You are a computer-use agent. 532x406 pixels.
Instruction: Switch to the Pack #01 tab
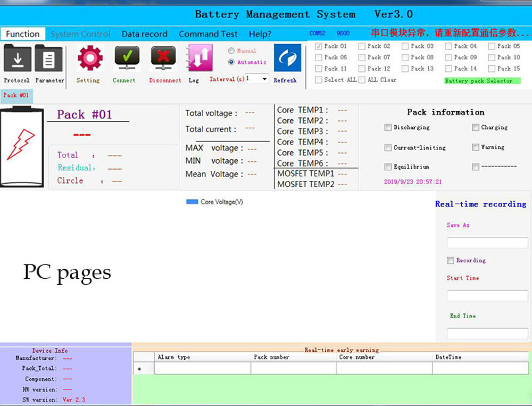16,96
